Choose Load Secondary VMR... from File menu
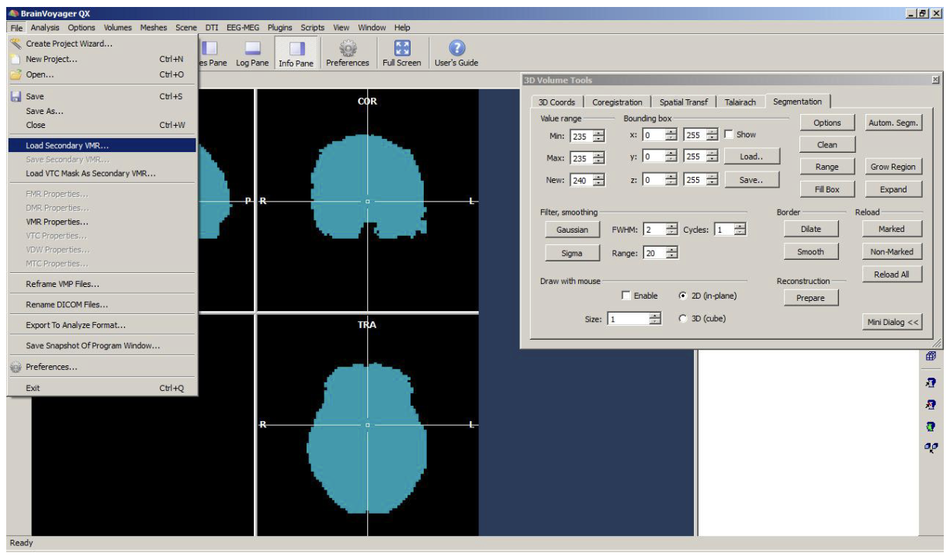950x560 pixels. pos(102,145)
